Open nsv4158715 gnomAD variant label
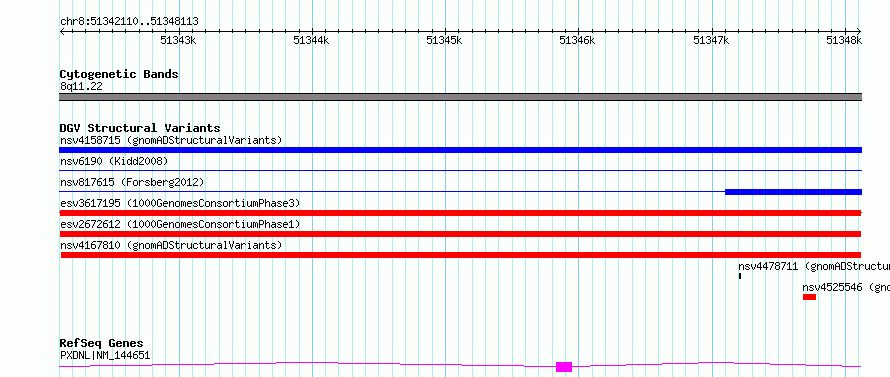The image size is (890, 377). click(x=171, y=140)
